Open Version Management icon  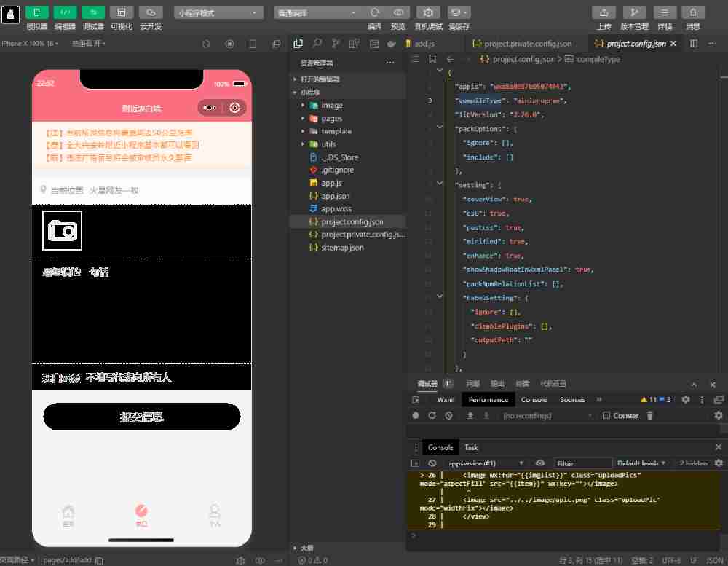pos(633,12)
